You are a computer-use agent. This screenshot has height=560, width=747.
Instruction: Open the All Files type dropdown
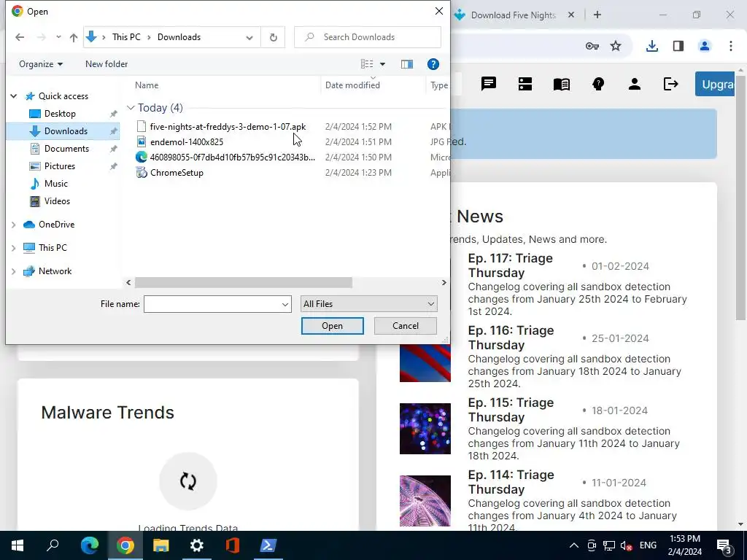click(x=368, y=304)
